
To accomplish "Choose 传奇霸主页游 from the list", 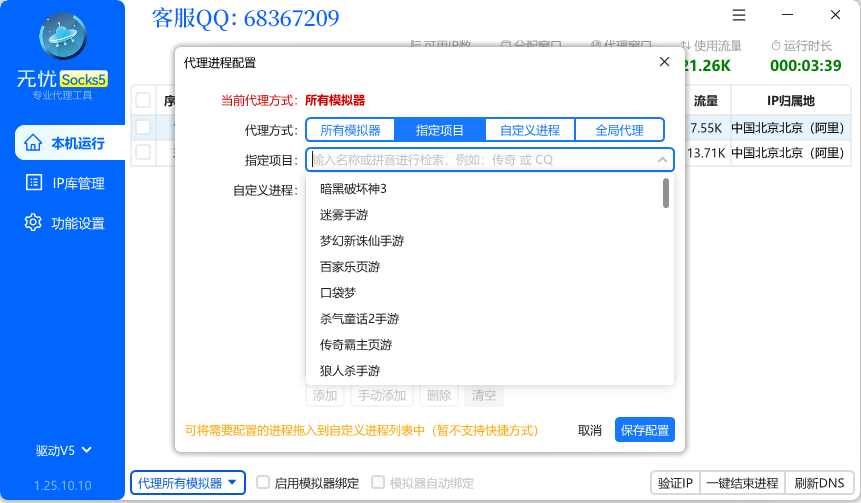I will [x=490, y=345].
